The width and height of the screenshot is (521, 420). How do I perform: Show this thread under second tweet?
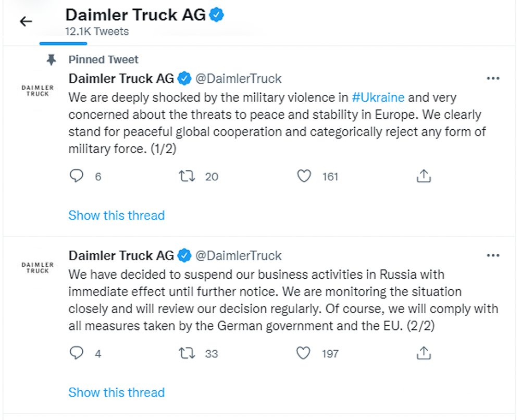(x=116, y=392)
